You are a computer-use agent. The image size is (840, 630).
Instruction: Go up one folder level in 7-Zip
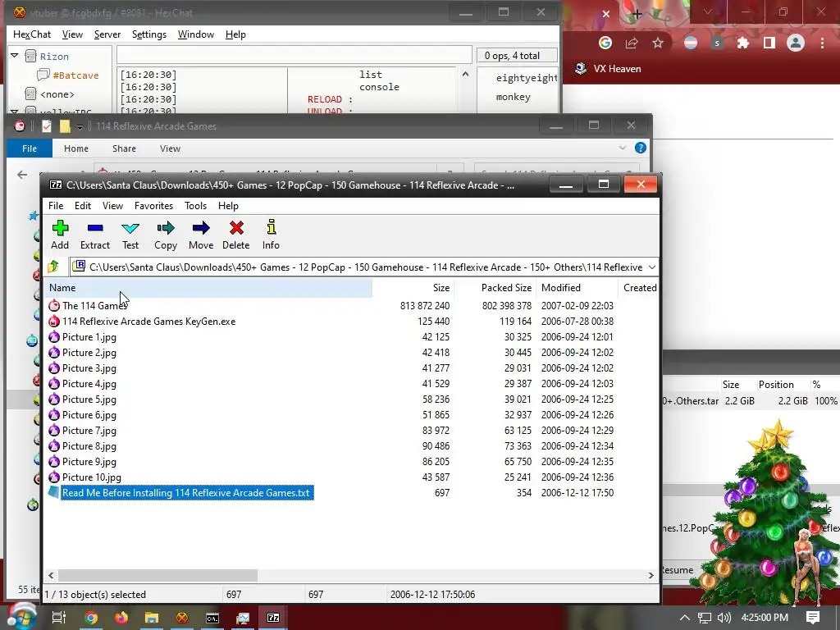[x=53, y=267]
